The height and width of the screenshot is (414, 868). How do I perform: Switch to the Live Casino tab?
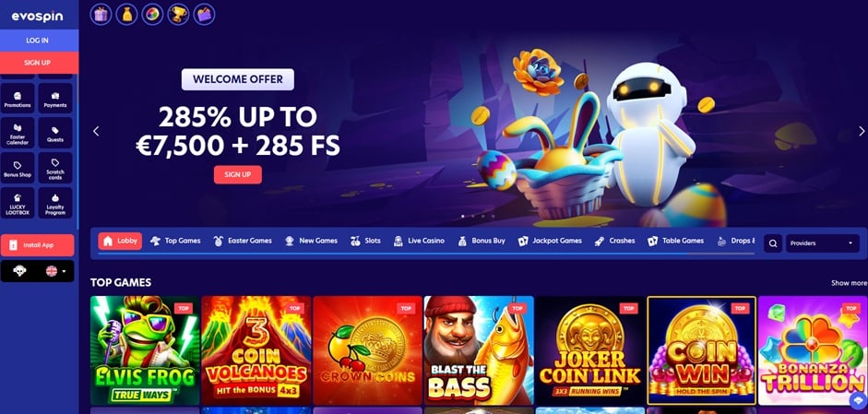click(x=419, y=241)
